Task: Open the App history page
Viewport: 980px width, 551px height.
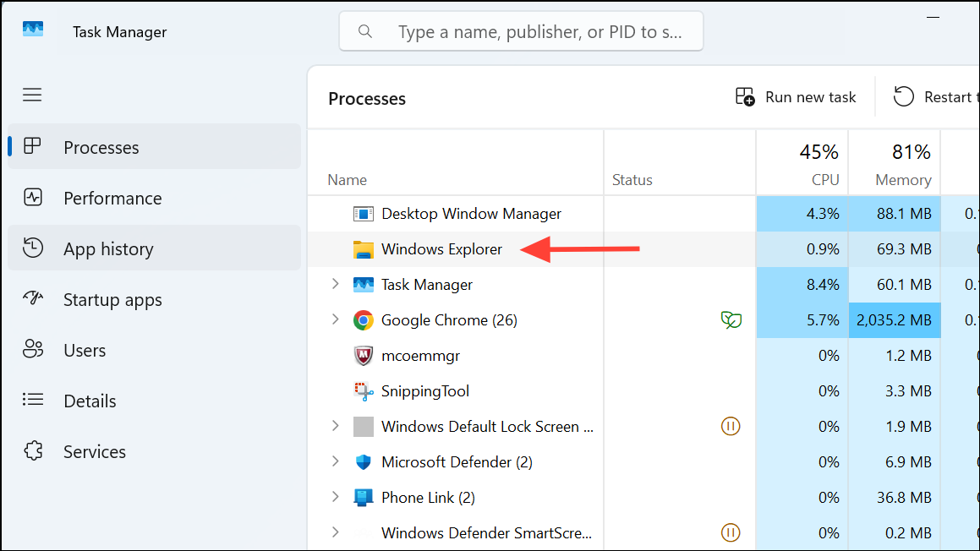Action: click(x=155, y=248)
